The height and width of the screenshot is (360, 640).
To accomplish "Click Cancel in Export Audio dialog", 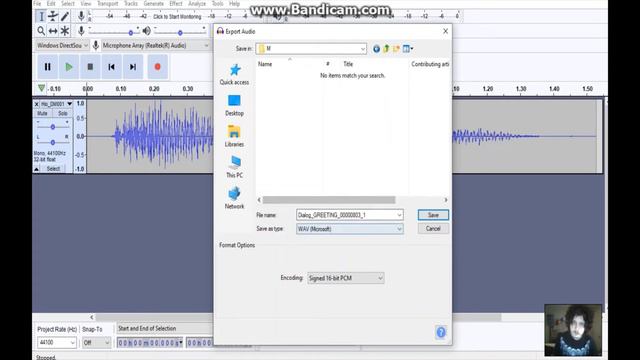I will [x=433, y=229].
